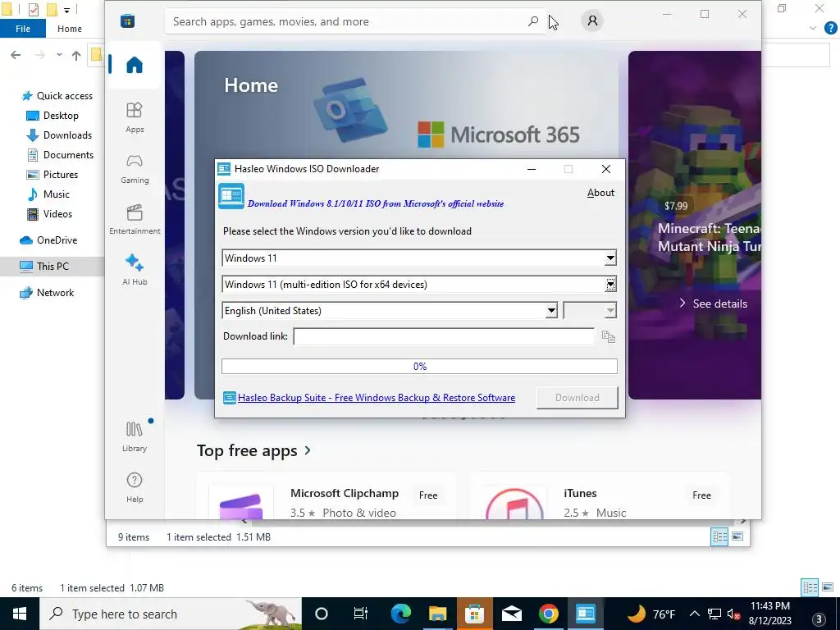The image size is (840, 630).
Task: Click the Download button in Hasleo
Action: point(577,398)
